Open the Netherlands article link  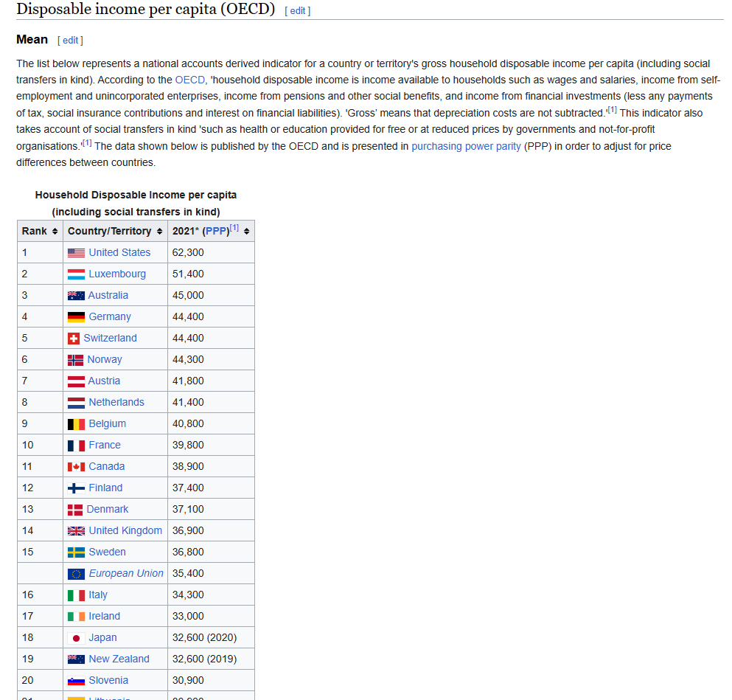[x=116, y=403]
